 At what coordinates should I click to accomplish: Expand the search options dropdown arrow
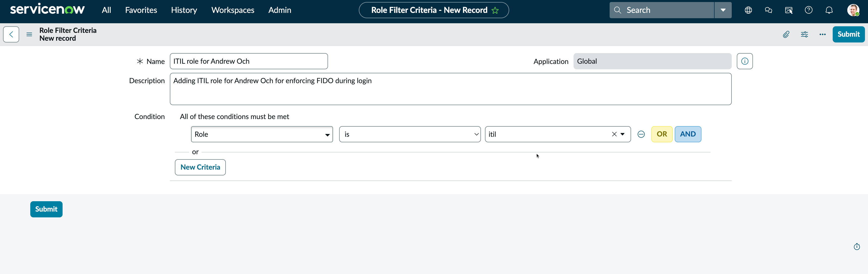tap(723, 10)
